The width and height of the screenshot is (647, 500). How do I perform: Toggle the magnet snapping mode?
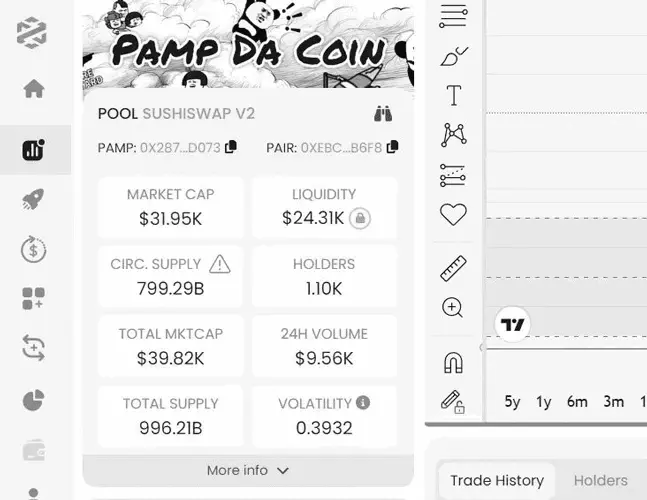click(x=453, y=362)
